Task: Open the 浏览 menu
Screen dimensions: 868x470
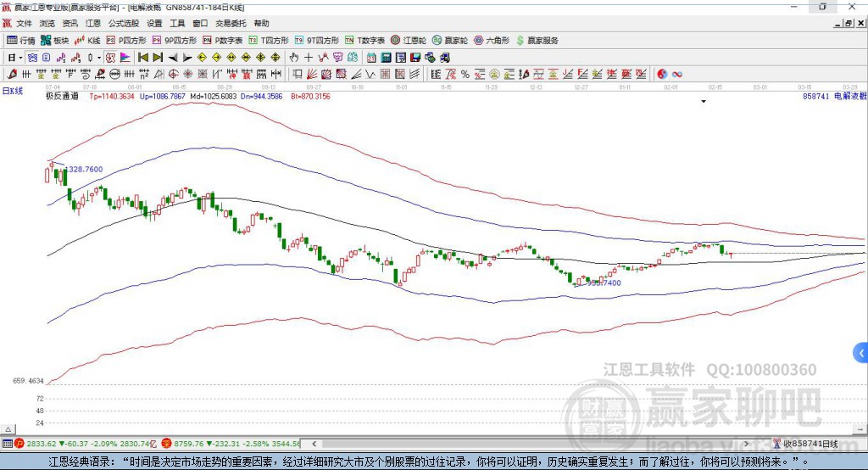Action: (x=47, y=23)
